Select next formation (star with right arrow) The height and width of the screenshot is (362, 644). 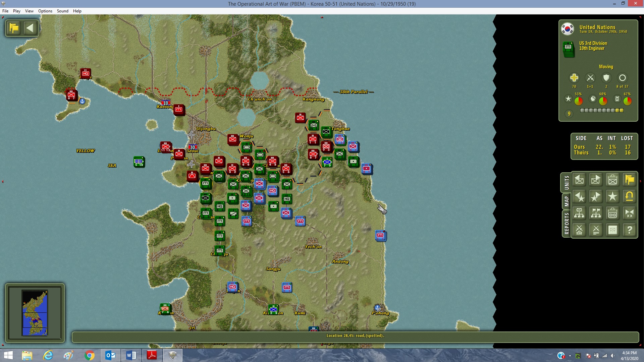596,197
